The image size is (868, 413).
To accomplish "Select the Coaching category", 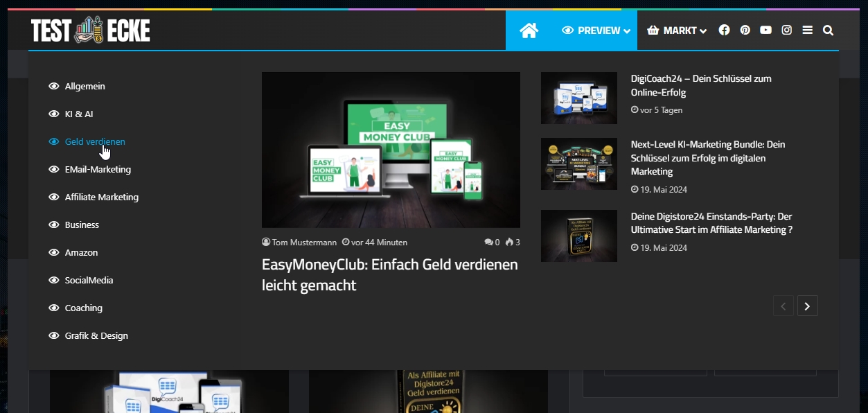I will coord(76,308).
